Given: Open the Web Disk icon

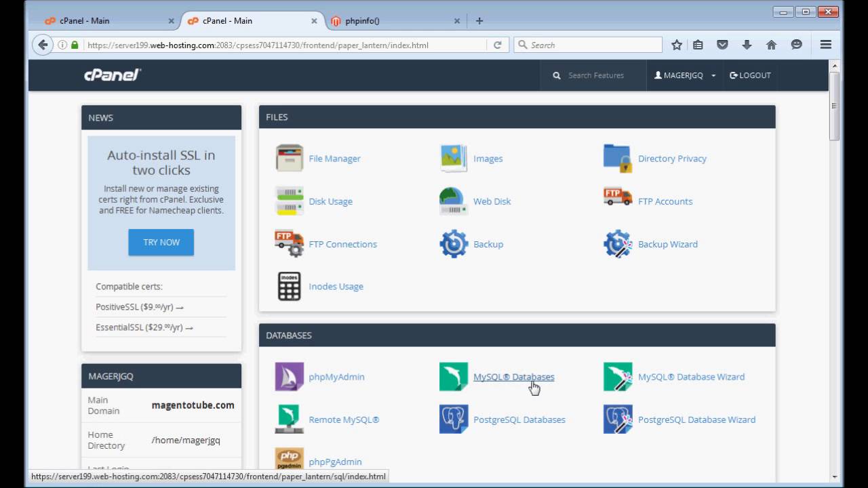Looking at the screenshot, I should tap(454, 201).
